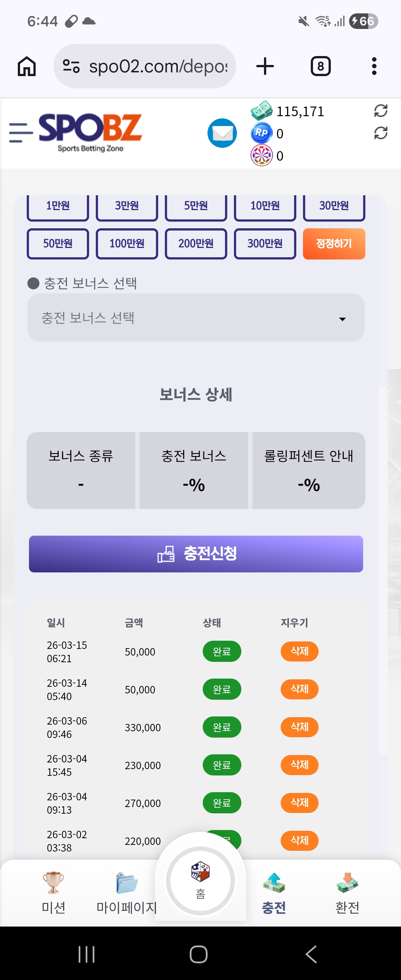Viewport: 401px width, 980px height.
Task: Expand the 충전 보너스 선택 dropdown
Action: tap(196, 318)
